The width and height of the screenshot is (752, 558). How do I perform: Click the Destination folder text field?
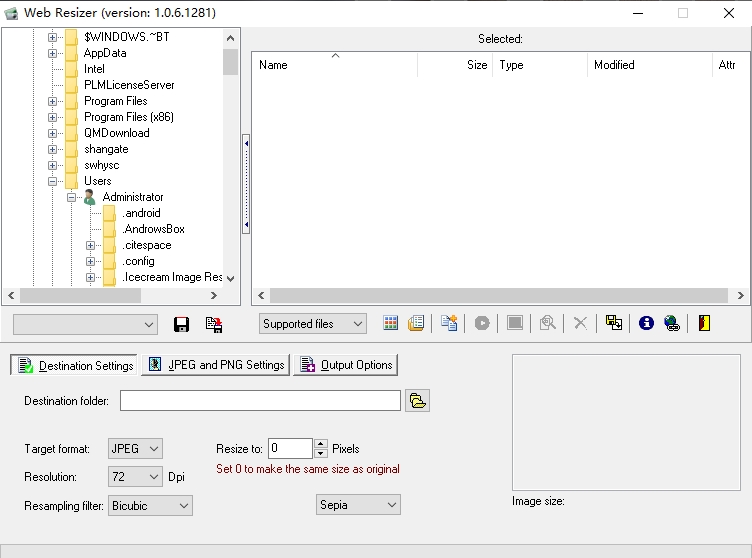point(260,401)
